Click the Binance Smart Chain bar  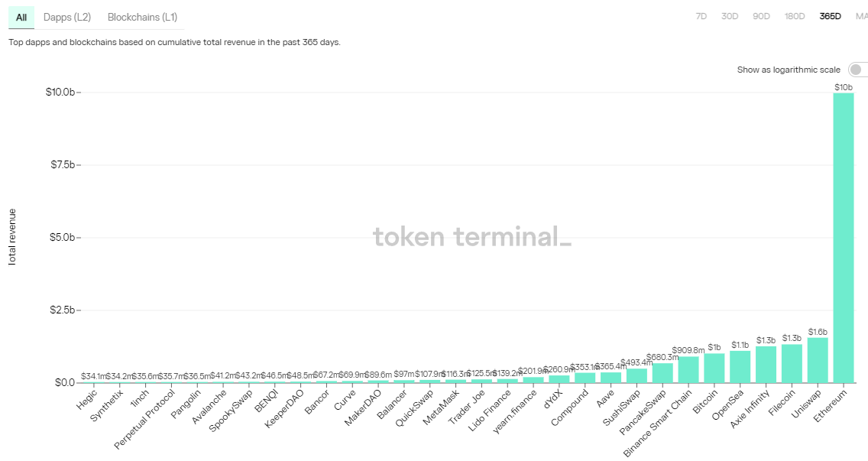688,369
